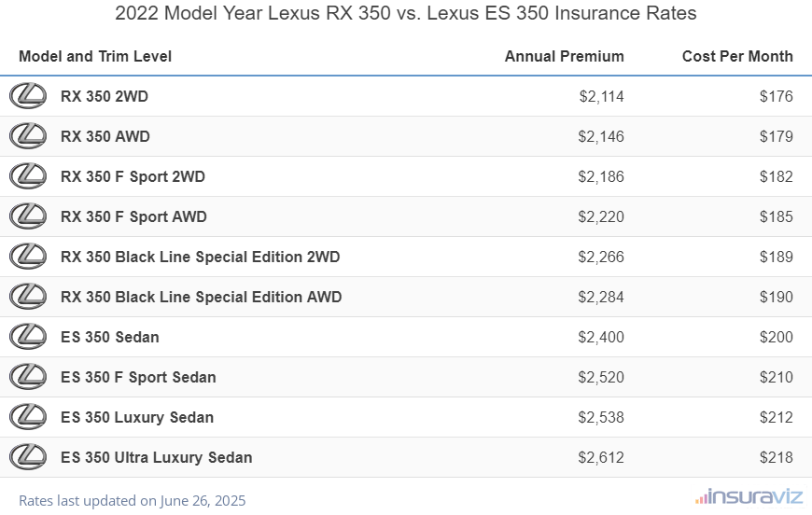Select the ES 350 Luxury Sedan label

[x=137, y=417]
